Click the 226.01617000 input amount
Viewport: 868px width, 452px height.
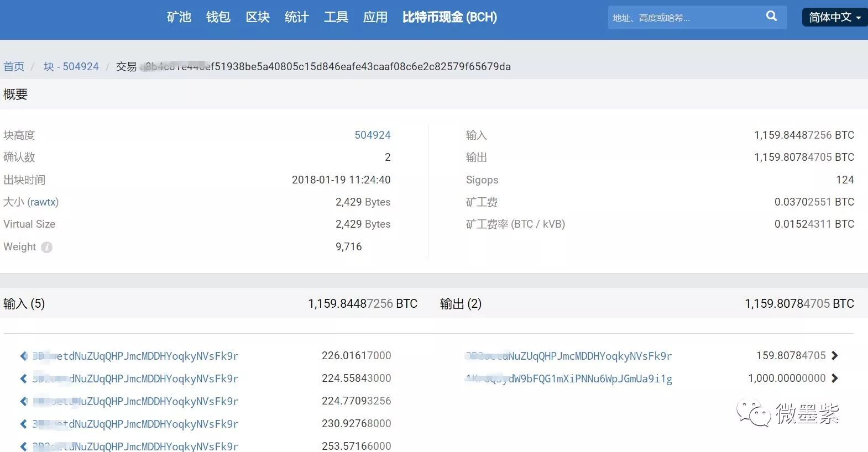pos(357,355)
